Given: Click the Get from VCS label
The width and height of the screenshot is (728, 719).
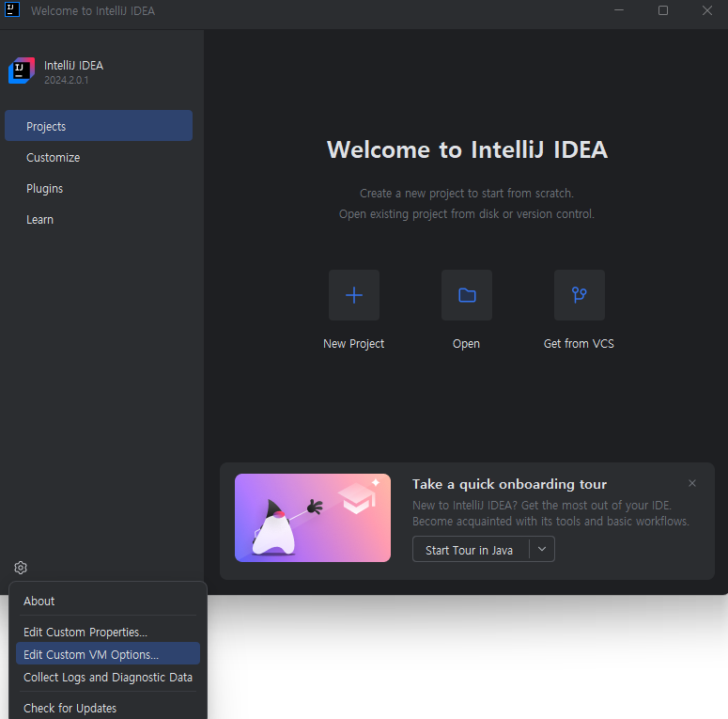Looking at the screenshot, I should (x=579, y=344).
